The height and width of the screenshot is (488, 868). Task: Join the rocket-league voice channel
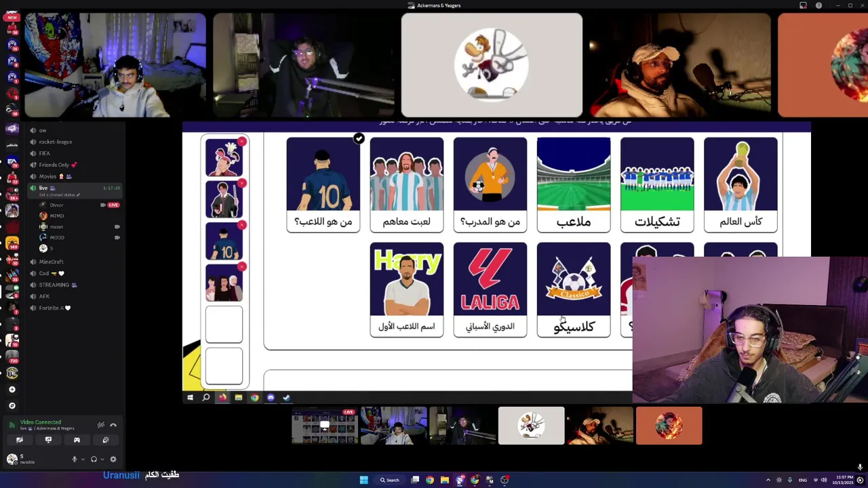tap(55, 142)
